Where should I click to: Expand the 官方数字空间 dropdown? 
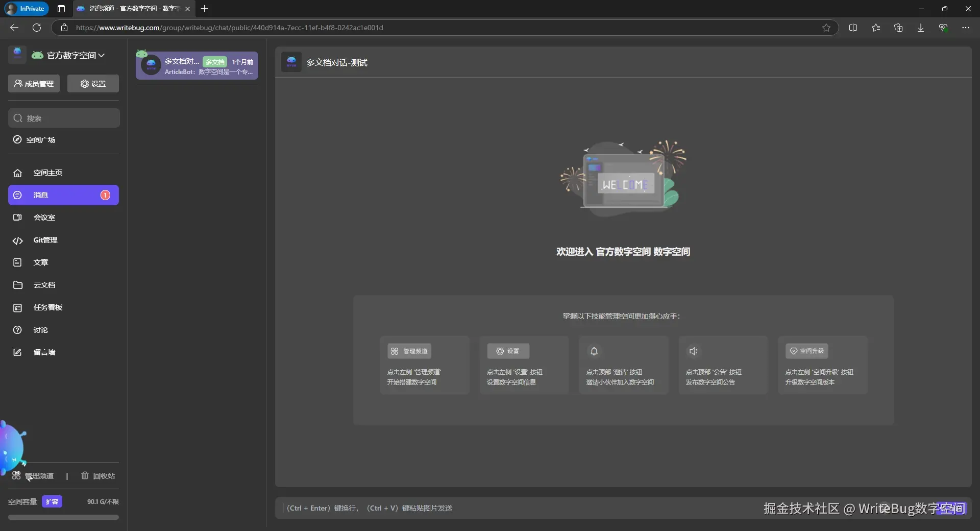75,55
